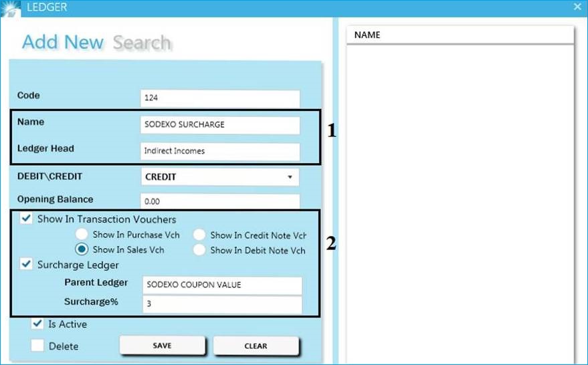
Task: Close the LEDGER window
Action: coord(577,7)
